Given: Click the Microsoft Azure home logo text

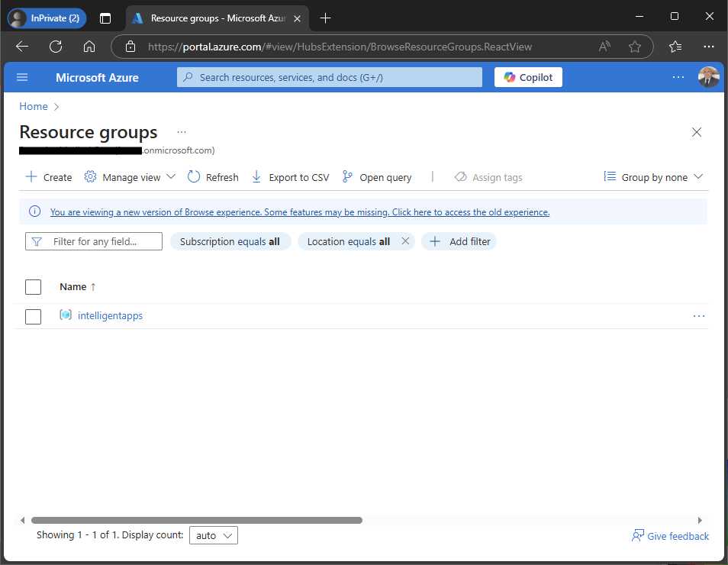Looking at the screenshot, I should coord(97,78).
